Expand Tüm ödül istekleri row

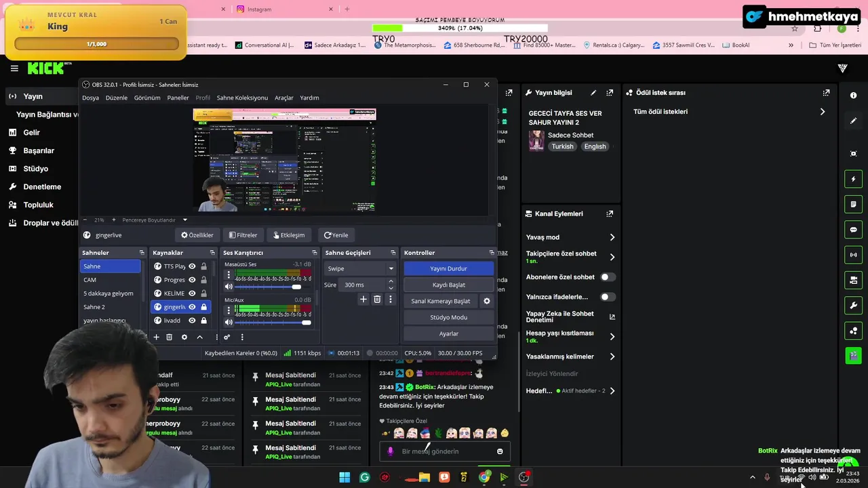(x=823, y=112)
